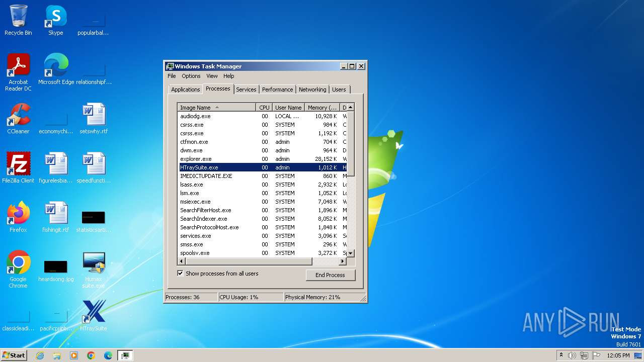Uncheck Show processes from all users

tap(180, 274)
